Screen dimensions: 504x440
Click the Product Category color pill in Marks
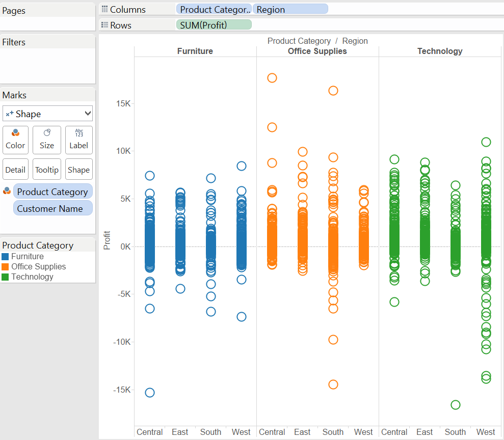(52, 191)
